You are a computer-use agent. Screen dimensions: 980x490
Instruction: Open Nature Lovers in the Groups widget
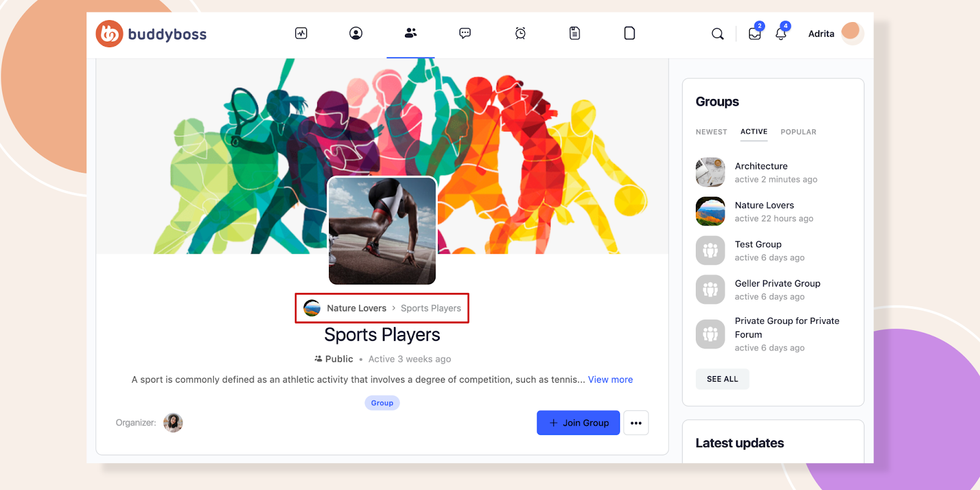coord(764,205)
